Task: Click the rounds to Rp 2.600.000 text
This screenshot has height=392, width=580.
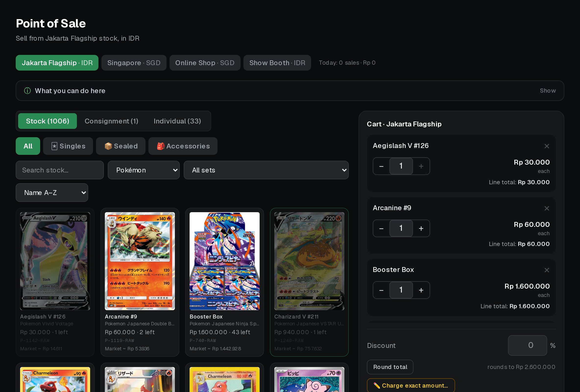Action: click(x=521, y=367)
